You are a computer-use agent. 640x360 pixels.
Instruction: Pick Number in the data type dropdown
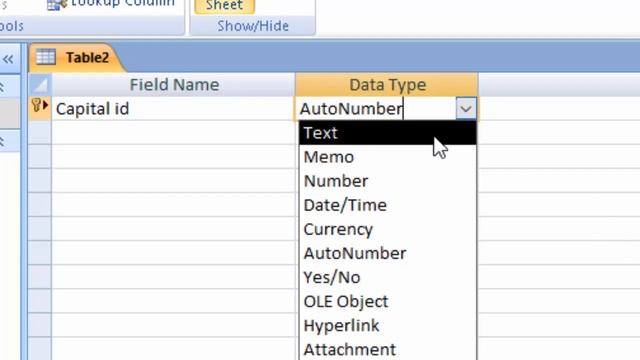[x=387, y=181]
